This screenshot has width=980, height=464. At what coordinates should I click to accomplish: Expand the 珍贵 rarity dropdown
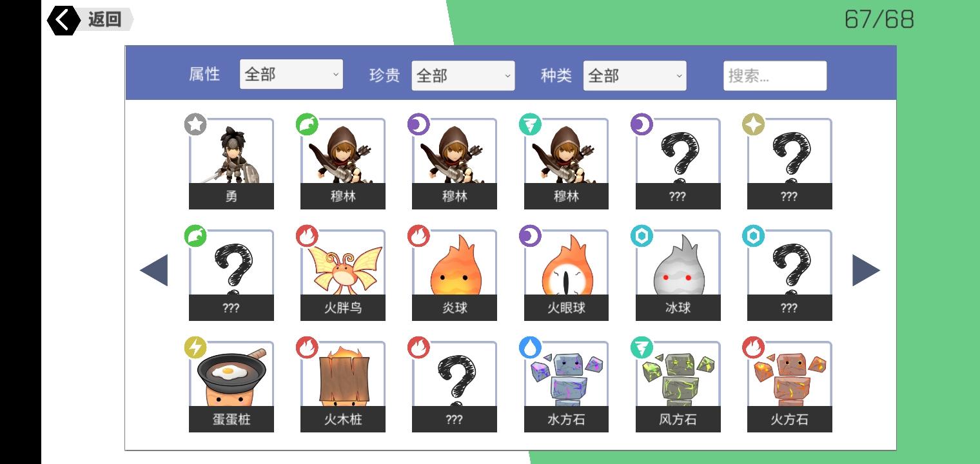pos(463,75)
